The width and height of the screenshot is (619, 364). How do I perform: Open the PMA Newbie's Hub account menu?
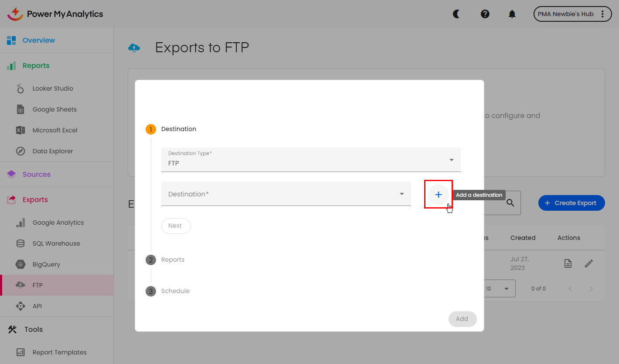[572, 14]
